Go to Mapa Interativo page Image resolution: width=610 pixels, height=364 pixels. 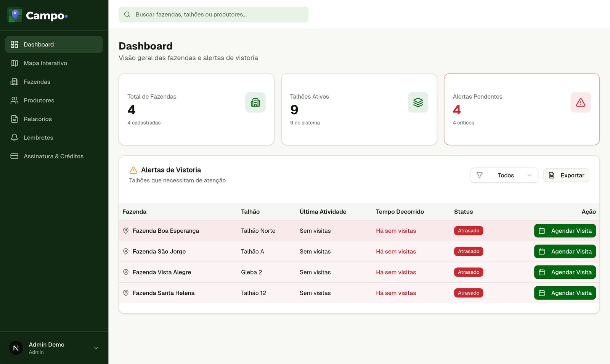(54, 63)
